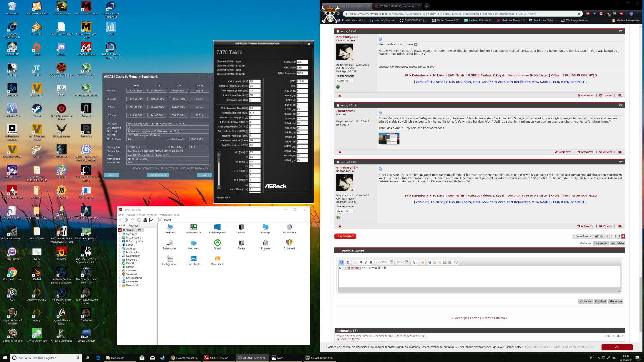Open Edge browser from taskbar

(98, 358)
